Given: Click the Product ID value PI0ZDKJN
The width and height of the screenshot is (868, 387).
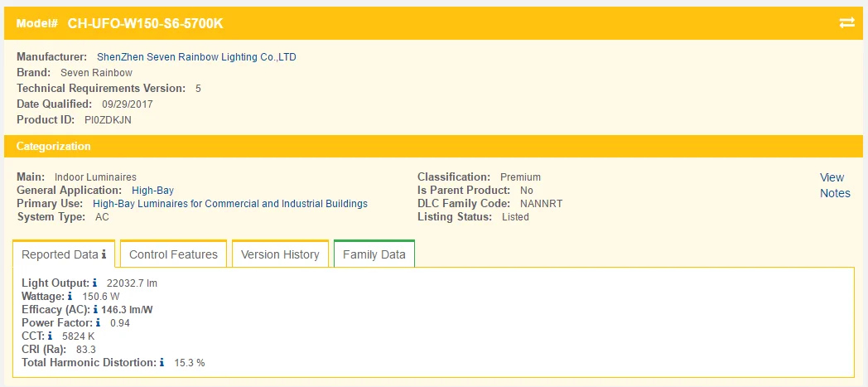Looking at the screenshot, I should 108,120.
